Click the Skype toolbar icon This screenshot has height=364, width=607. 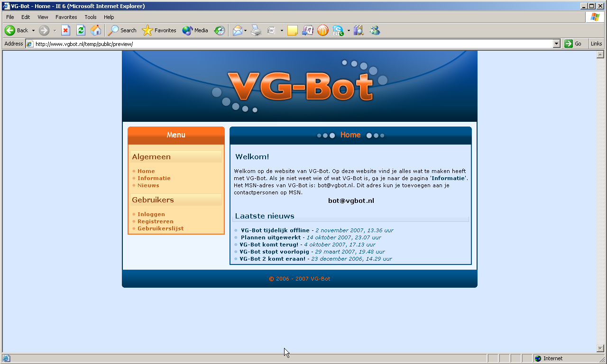pos(338,30)
